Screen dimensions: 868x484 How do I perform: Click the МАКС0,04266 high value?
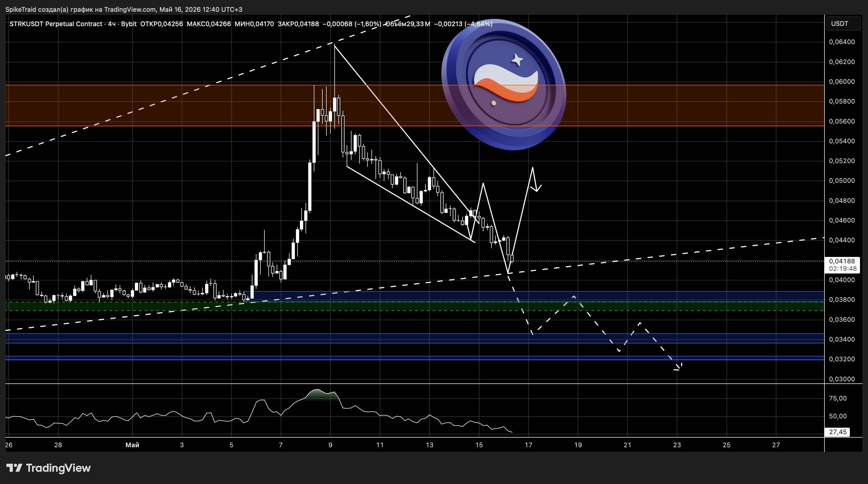(x=209, y=24)
